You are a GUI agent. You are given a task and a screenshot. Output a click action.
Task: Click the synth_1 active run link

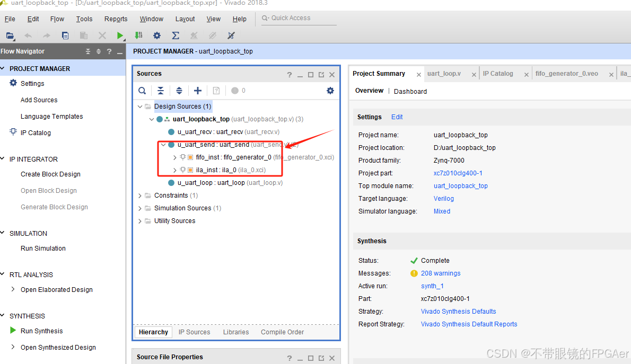coord(432,286)
